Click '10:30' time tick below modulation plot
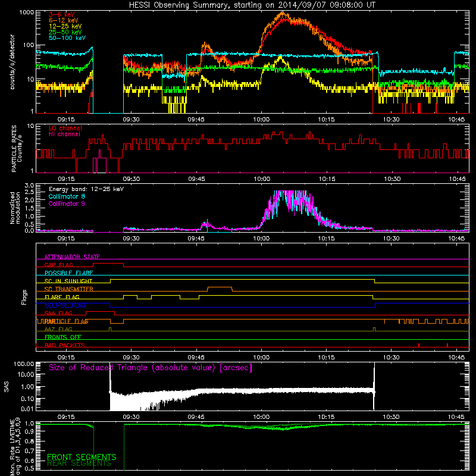The height and width of the screenshot is (476, 476). coord(392,239)
